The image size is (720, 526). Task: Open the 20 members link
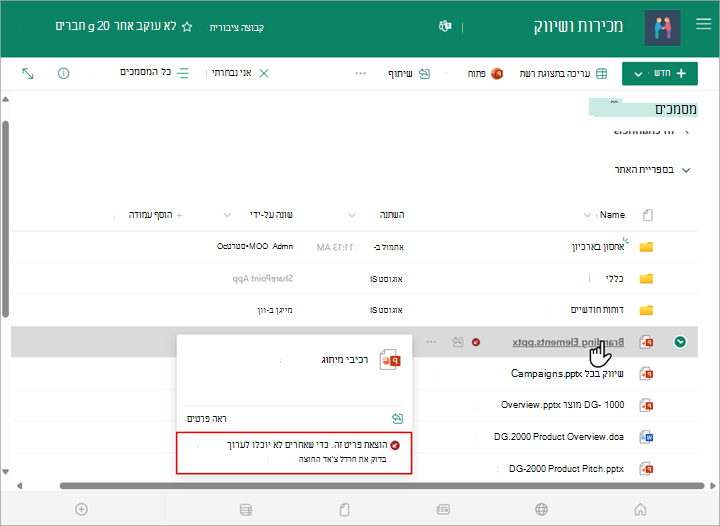[82, 26]
